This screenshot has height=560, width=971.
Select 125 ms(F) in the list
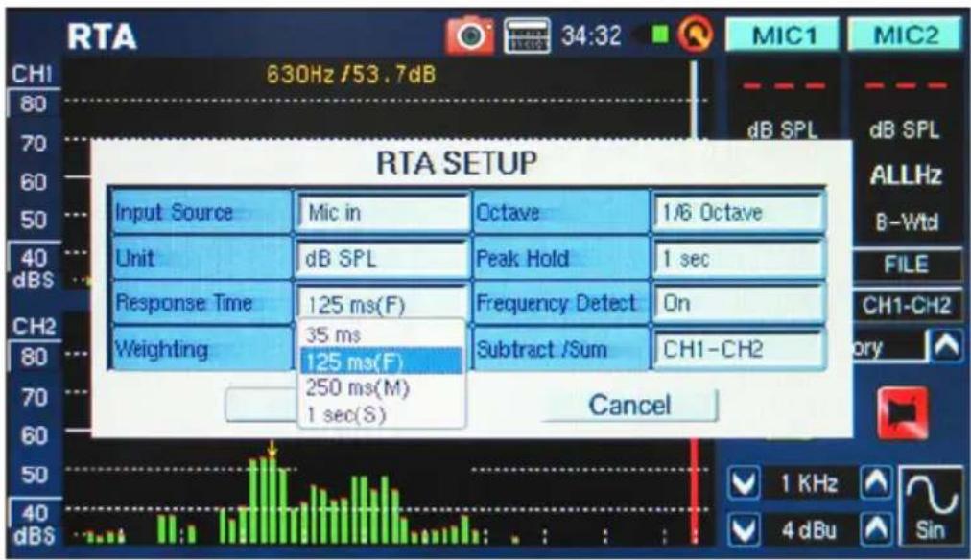(x=381, y=362)
